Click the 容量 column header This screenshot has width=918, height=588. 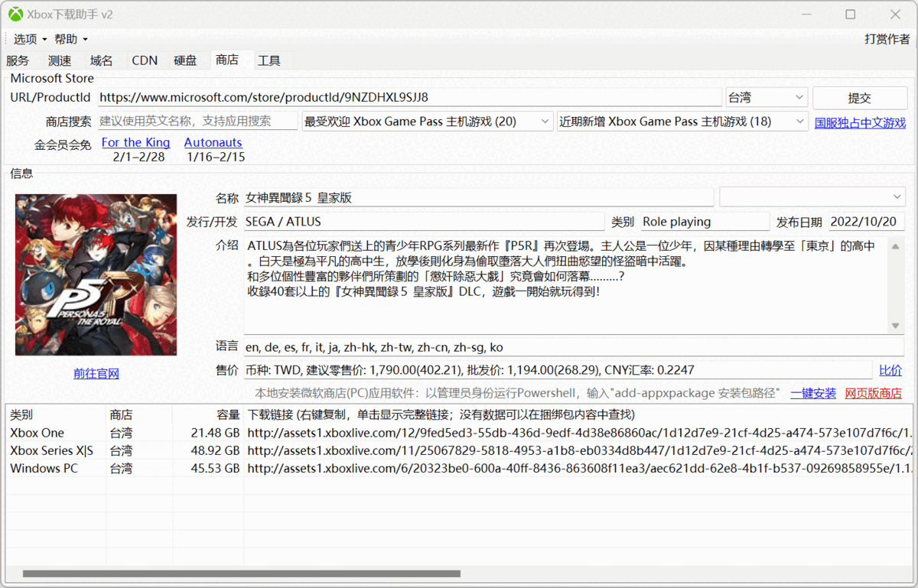208,414
